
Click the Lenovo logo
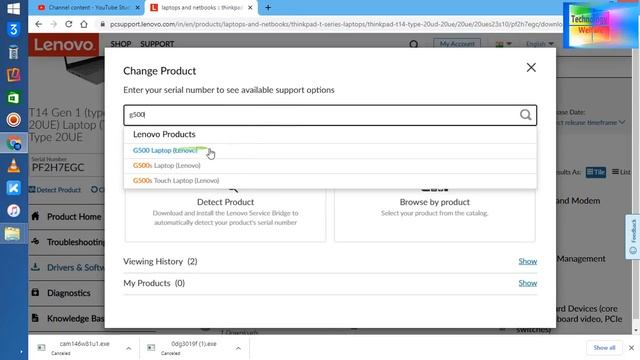(64, 44)
